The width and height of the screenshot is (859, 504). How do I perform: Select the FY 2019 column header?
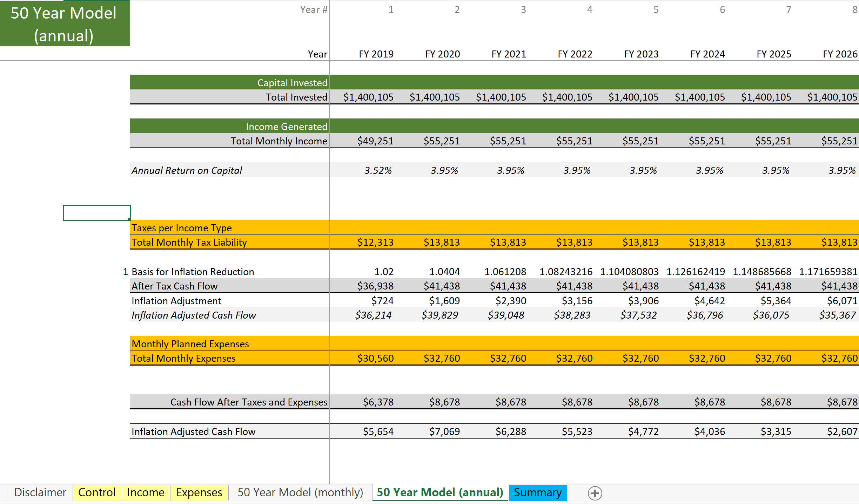coord(376,54)
